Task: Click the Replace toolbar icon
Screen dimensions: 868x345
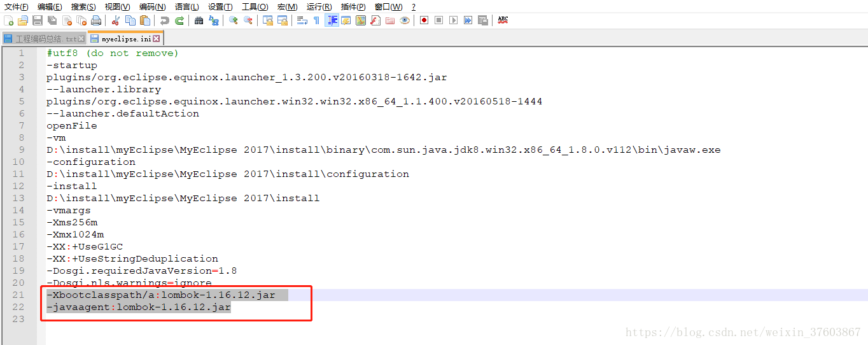Action: pyautogui.click(x=213, y=20)
